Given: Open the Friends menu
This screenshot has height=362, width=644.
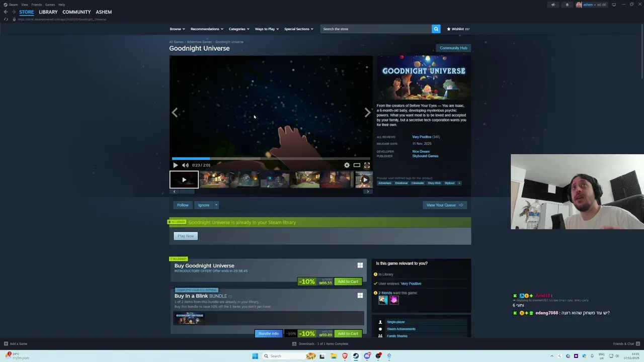Looking at the screenshot, I should pyautogui.click(x=37, y=5).
